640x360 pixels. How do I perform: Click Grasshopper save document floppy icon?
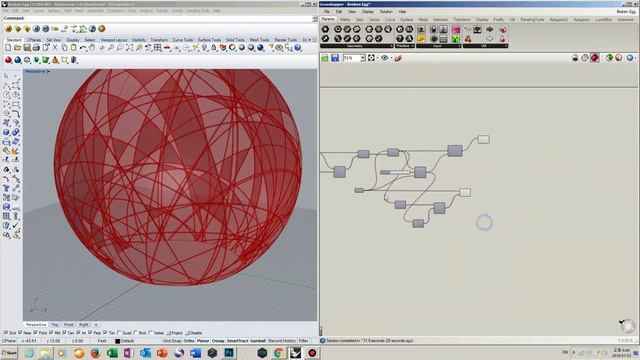pos(335,58)
